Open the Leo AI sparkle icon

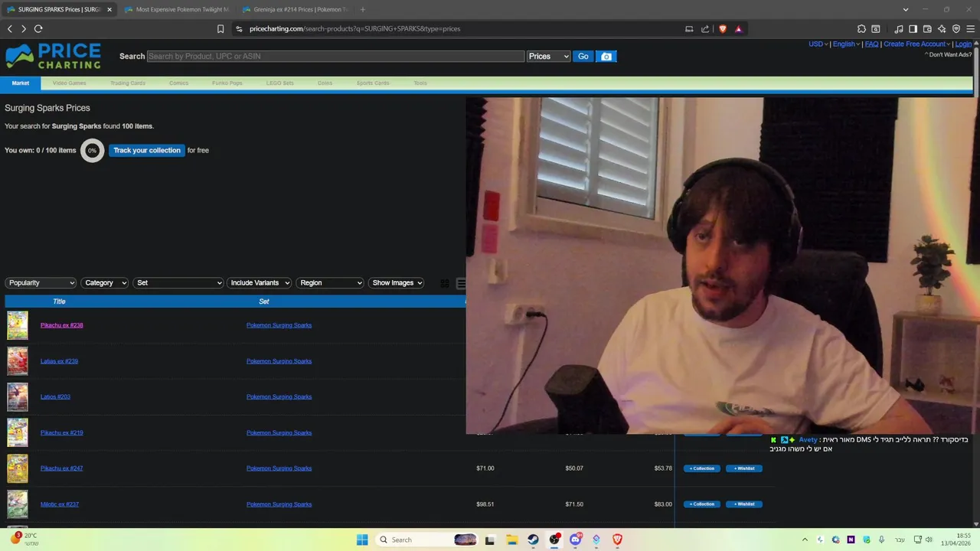pyautogui.click(x=942, y=29)
